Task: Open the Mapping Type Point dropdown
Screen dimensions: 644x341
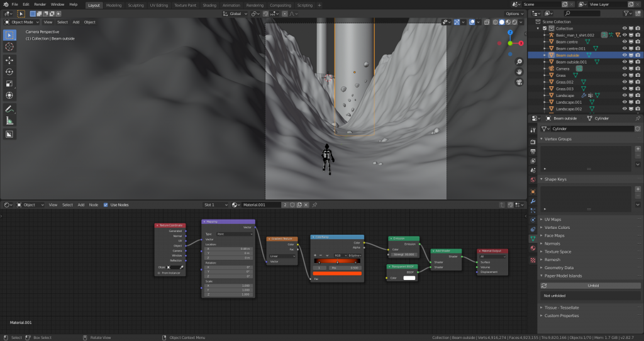Action: click(x=235, y=234)
